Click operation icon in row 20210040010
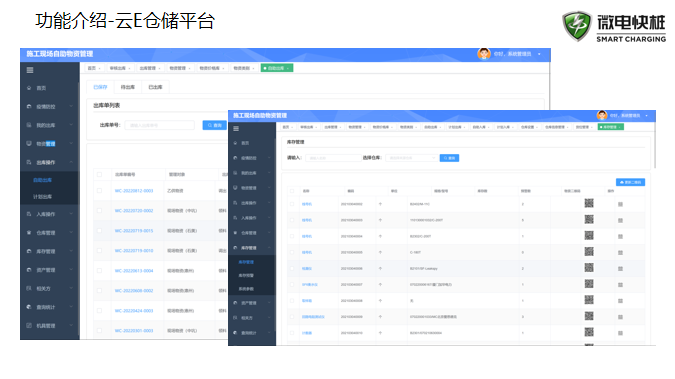 point(620,333)
